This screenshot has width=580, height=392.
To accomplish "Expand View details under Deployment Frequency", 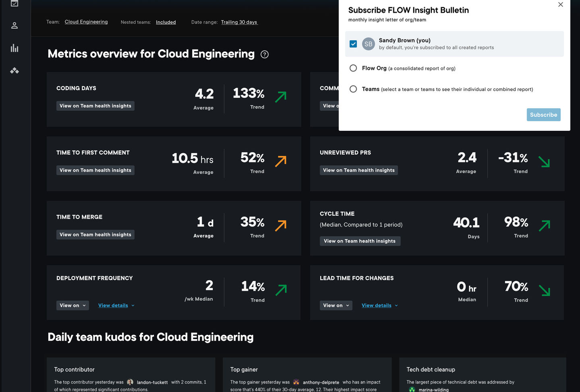I will coord(116,305).
